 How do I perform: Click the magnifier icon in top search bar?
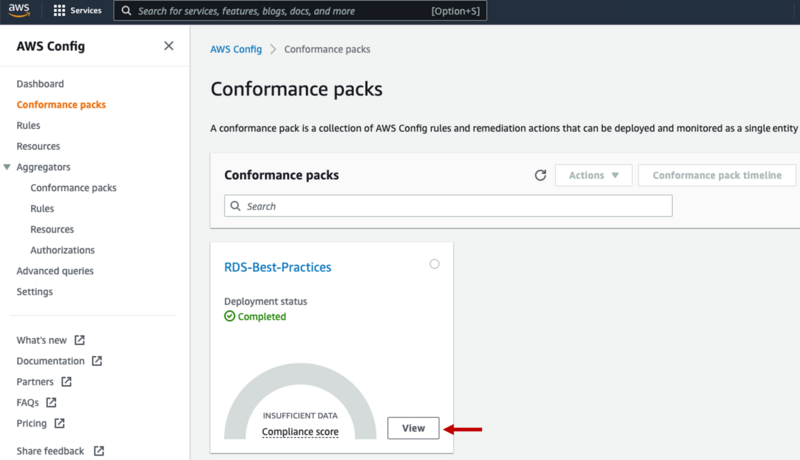pyautogui.click(x=127, y=11)
